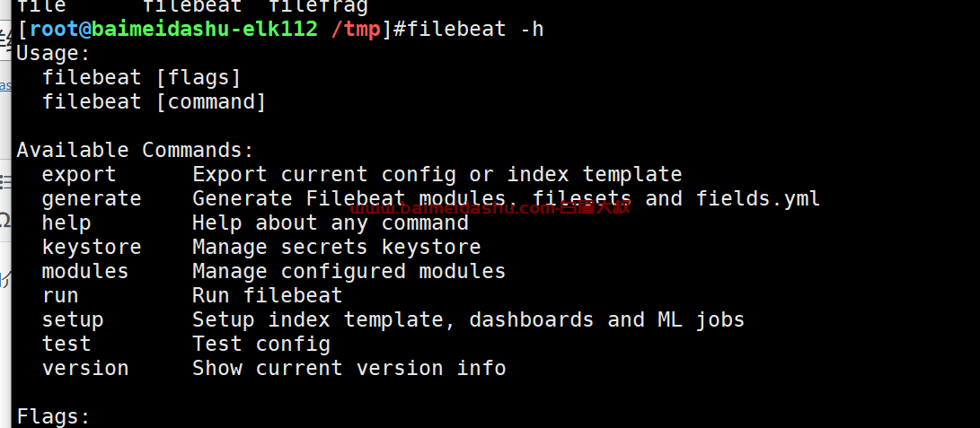Screen dimensions: 980x428
Task: Click the 'filebeat -h' command text
Action: click(x=475, y=30)
